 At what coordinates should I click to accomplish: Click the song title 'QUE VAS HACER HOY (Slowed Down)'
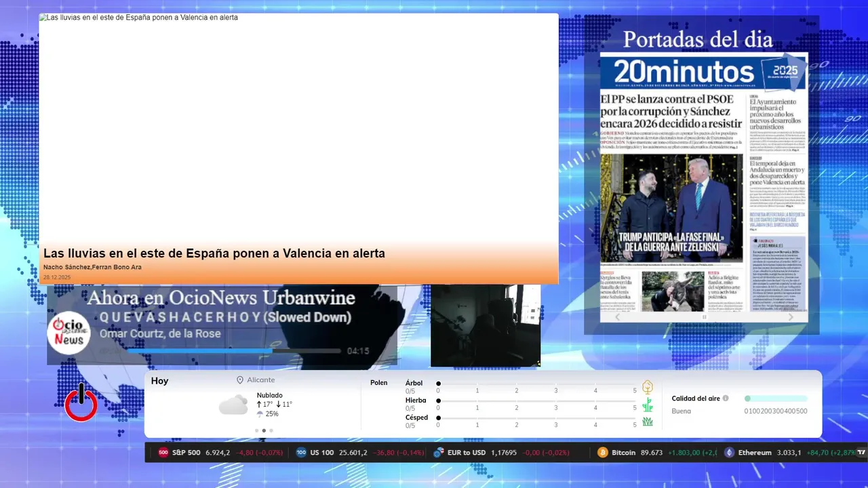pos(225,317)
